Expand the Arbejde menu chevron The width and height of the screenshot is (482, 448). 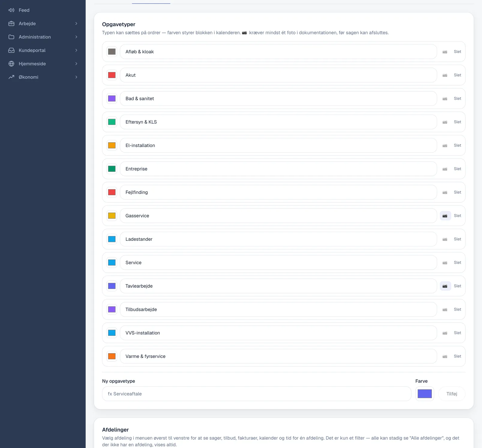(x=76, y=23)
